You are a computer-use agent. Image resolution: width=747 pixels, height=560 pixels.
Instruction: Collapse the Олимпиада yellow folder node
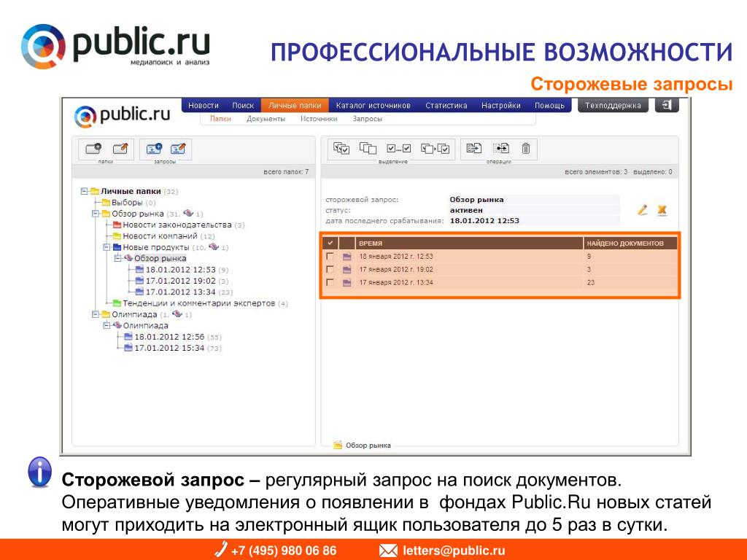coord(96,314)
